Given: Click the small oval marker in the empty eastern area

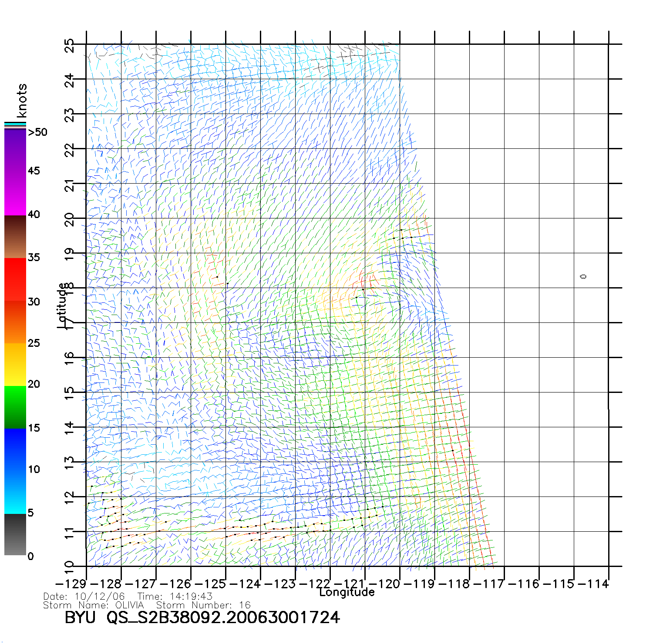Looking at the screenshot, I should point(583,276).
